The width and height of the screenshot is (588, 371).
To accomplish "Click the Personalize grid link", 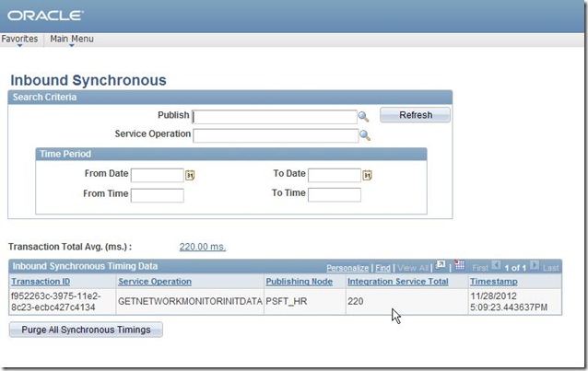I will 347,268.
